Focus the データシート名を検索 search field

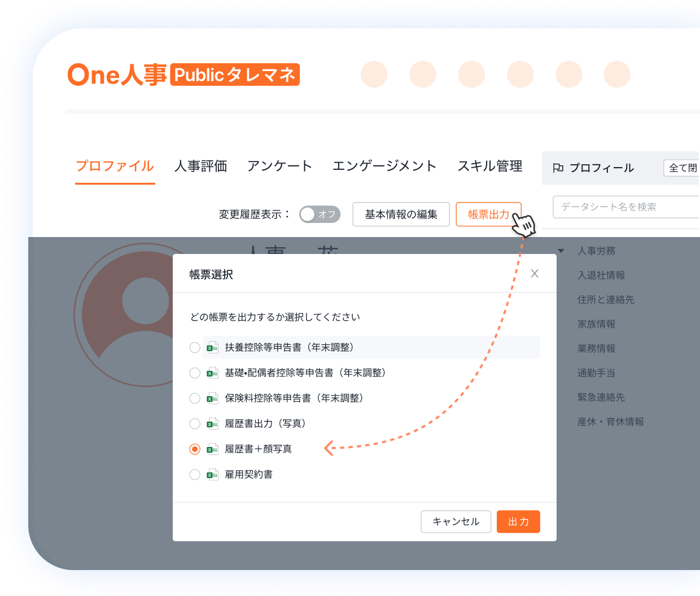[627, 207]
